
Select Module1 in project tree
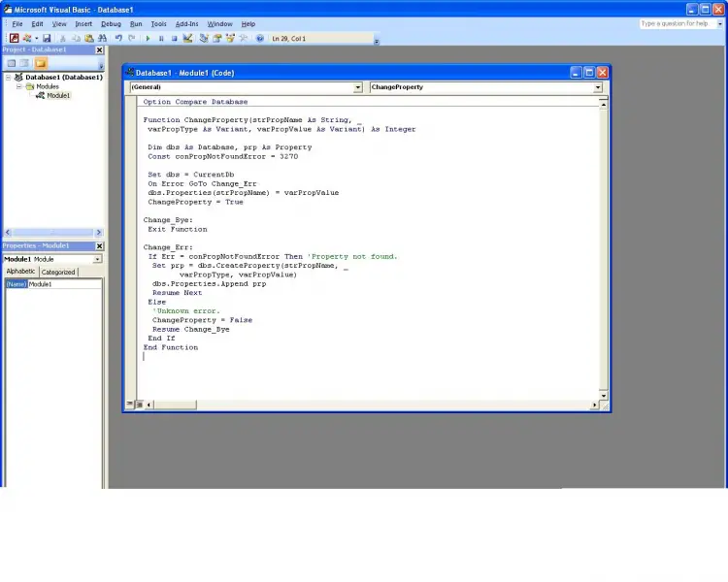(58, 96)
